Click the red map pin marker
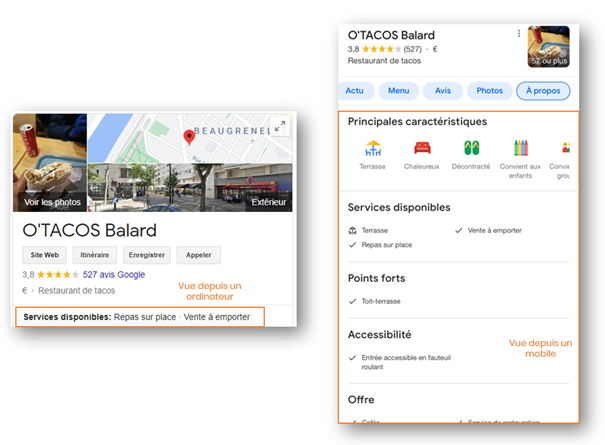This screenshot has height=445, width=605. pos(189,137)
